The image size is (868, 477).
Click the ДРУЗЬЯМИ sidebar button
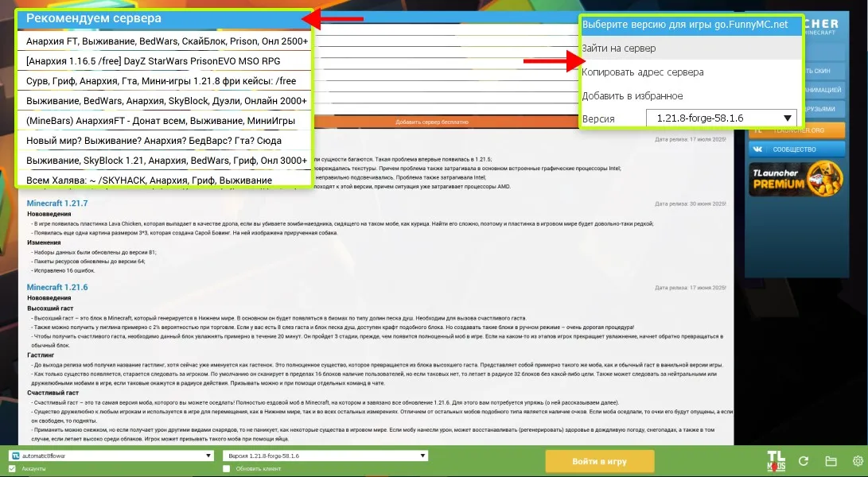(823, 109)
